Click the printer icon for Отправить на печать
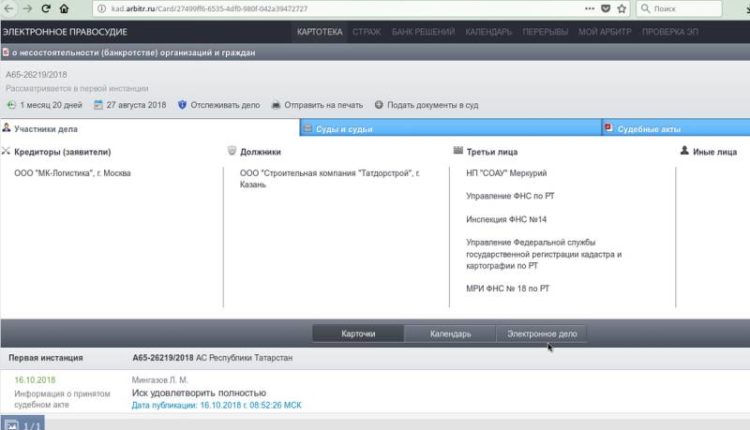750x430 pixels. tap(276, 105)
